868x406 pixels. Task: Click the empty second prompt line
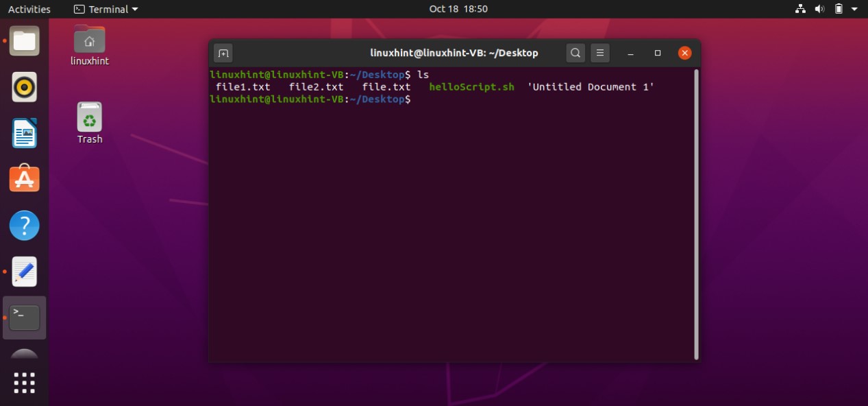coord(310,99)
